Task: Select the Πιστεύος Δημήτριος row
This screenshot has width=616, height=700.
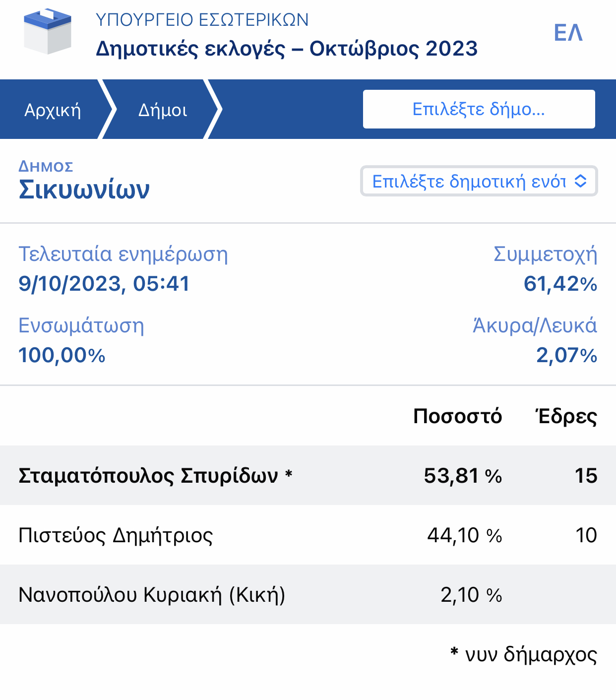Action: click(x=116, y=535)
